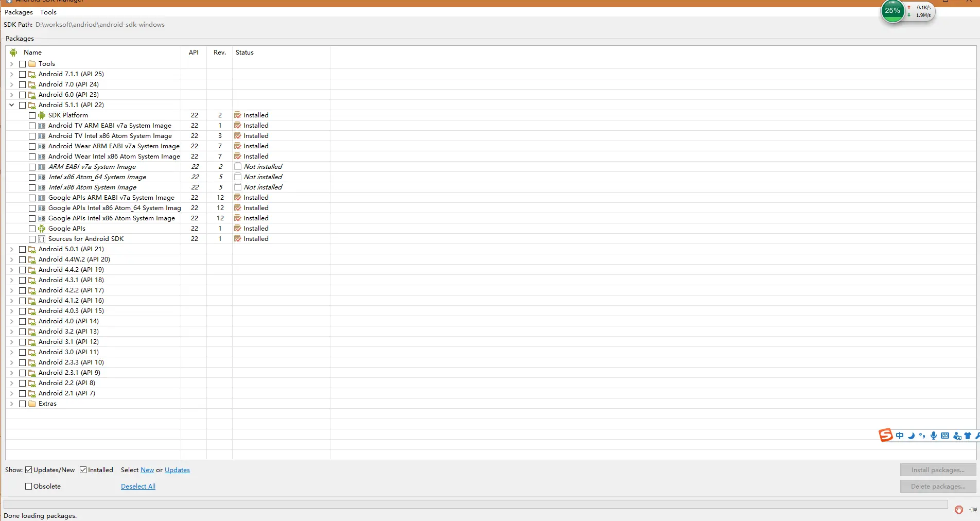
Task: Click the Tools folder icon
Action: 32,64
